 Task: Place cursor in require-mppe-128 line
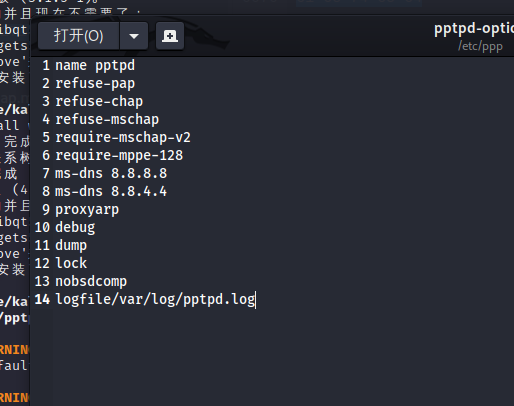tap(119, 155)
